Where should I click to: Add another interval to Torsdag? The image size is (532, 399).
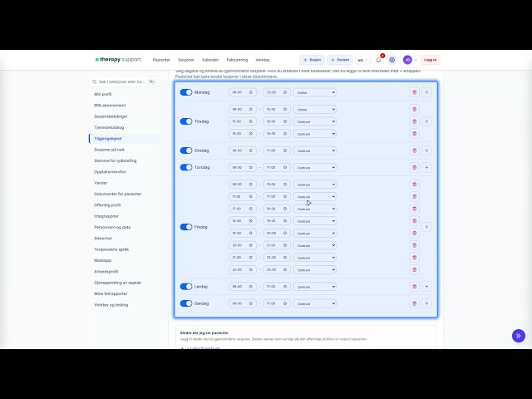tap(426, 167)
